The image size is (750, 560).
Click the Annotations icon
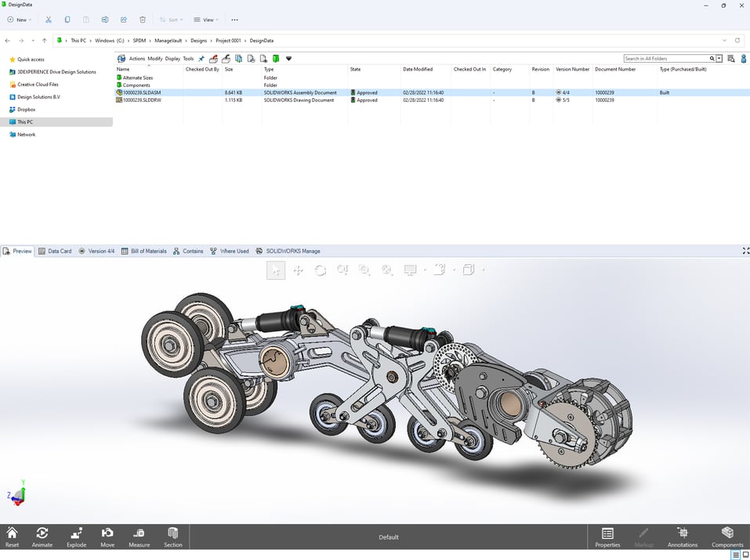click(683, 537)
